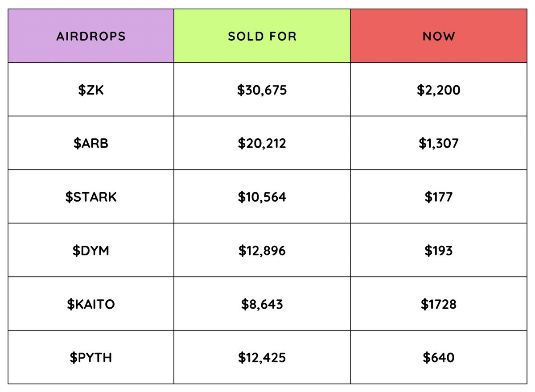Select the $ZK airdrop cell

click(91, 90)
